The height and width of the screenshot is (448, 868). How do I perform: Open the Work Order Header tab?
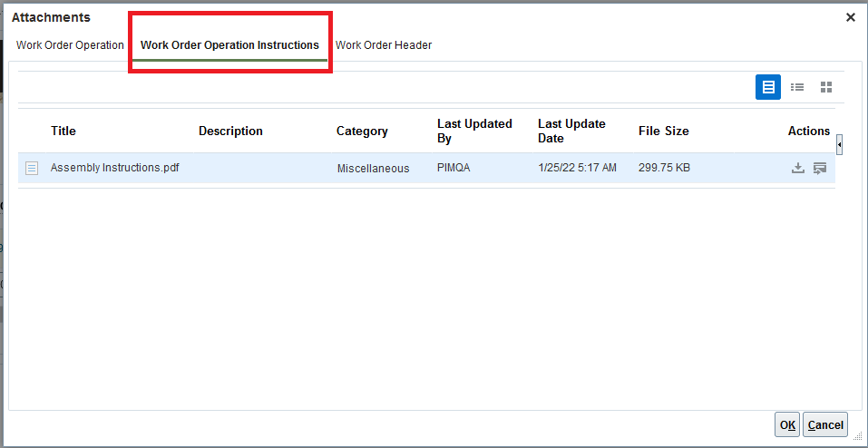click(x=384, y=45)
